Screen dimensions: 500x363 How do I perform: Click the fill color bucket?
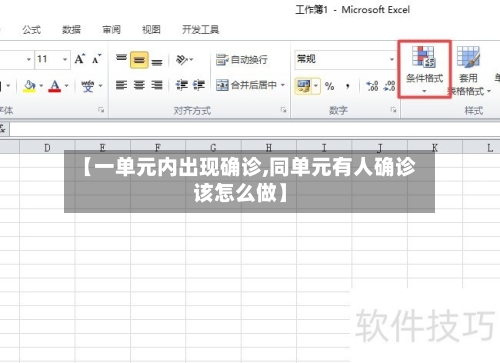coord(29,86)
